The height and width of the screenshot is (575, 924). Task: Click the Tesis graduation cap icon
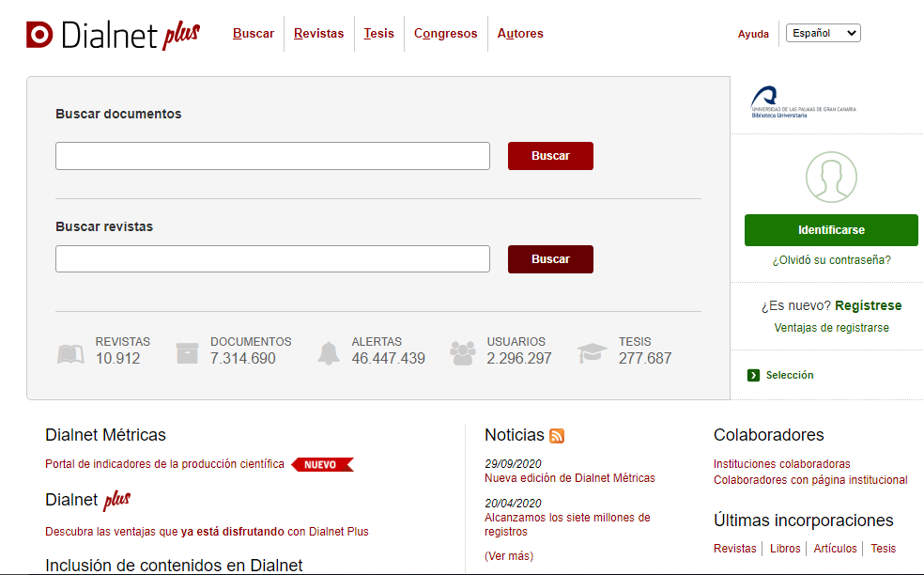[593, 352]
